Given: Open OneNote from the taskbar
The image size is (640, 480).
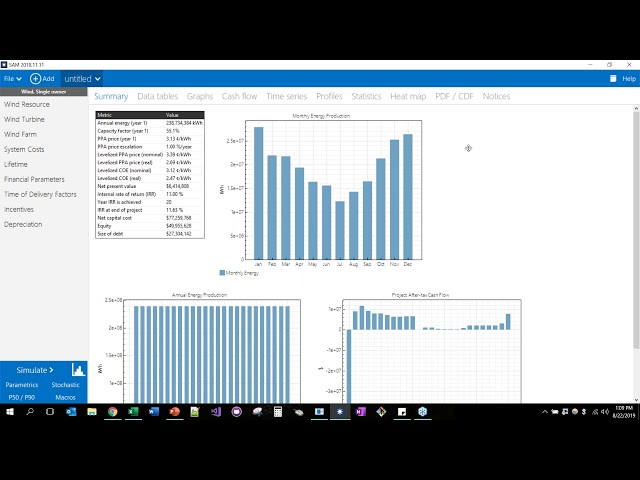Looking at the screenshot, I should click(360, 412).
